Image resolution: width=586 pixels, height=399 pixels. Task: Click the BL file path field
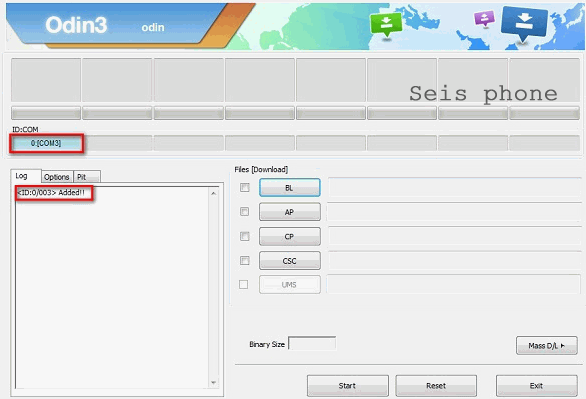[x=454, y=187]
